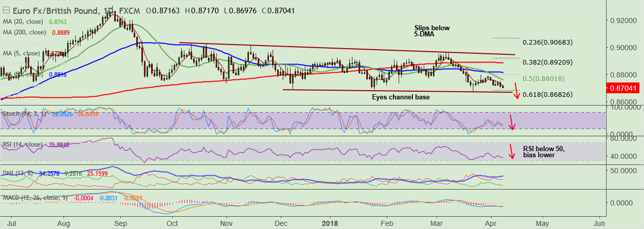Collapse the chart legend with the minus box
The height and width of the screenshot is (229, 644).
tap(6, 11)
